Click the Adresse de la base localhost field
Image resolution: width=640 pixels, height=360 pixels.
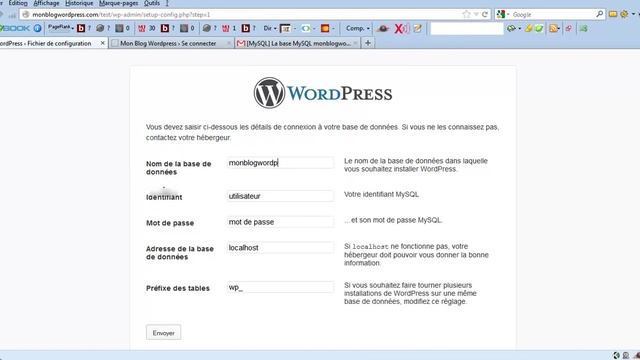point(280,248)
